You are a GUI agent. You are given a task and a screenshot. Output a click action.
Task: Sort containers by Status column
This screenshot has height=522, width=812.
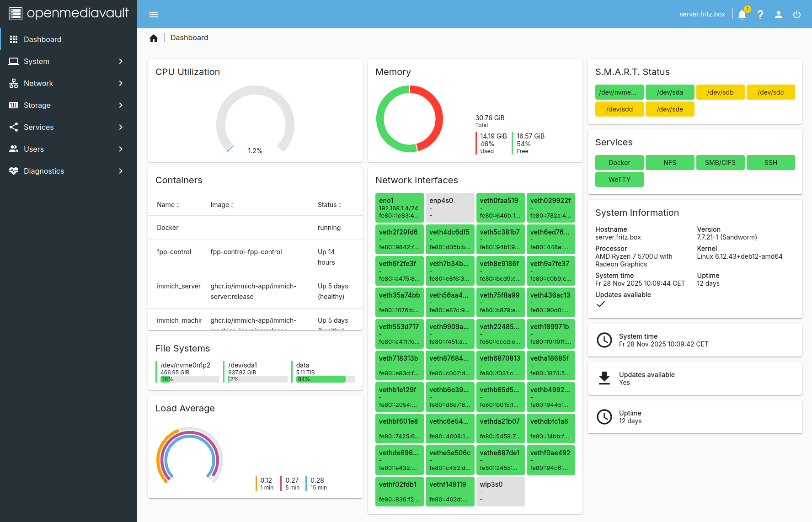(x=330, y=205)
